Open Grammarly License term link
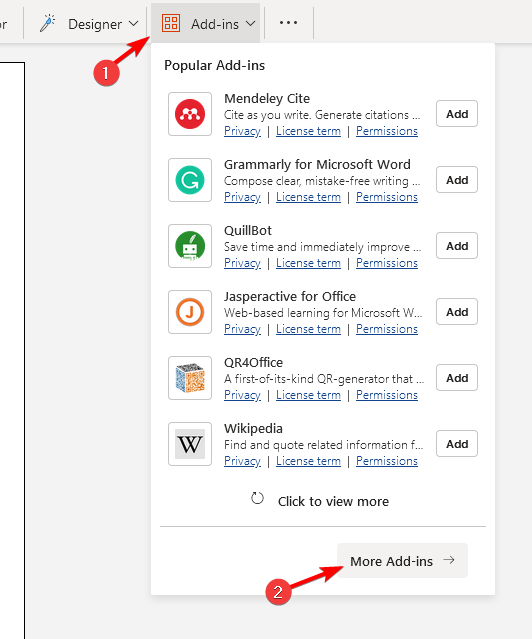532x639 pixels. (x=308, y=197)
